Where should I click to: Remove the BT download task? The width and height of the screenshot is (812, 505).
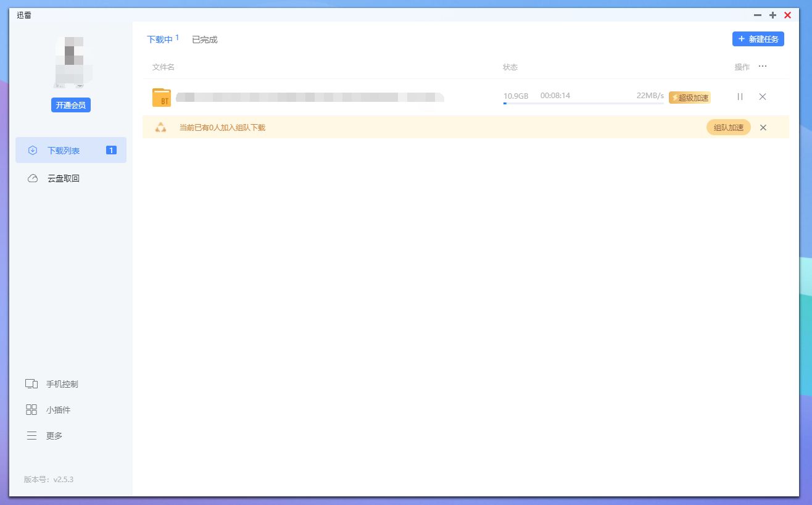click(763, 97)
